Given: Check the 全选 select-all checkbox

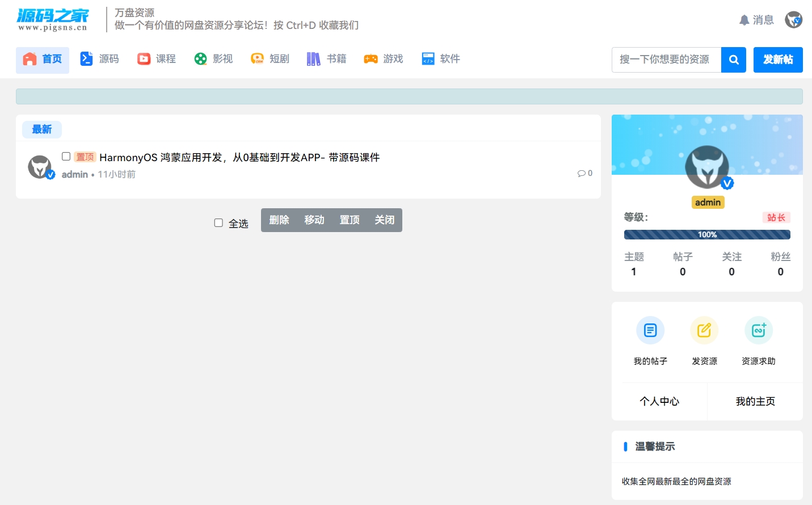Looking at the screenshot, I should [218, 222].
